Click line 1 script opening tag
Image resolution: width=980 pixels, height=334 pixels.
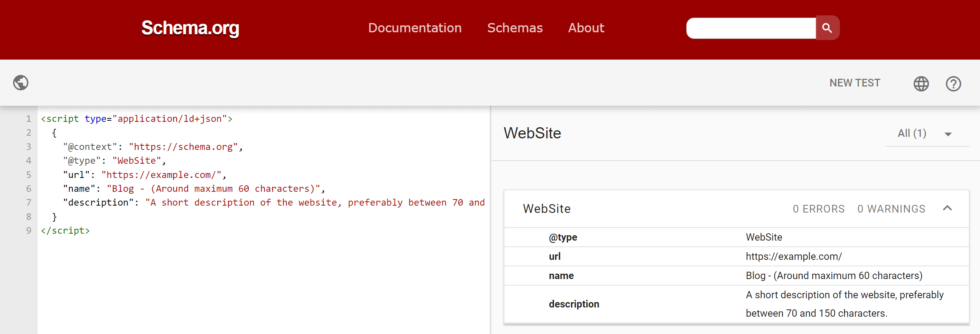point(136,119)
